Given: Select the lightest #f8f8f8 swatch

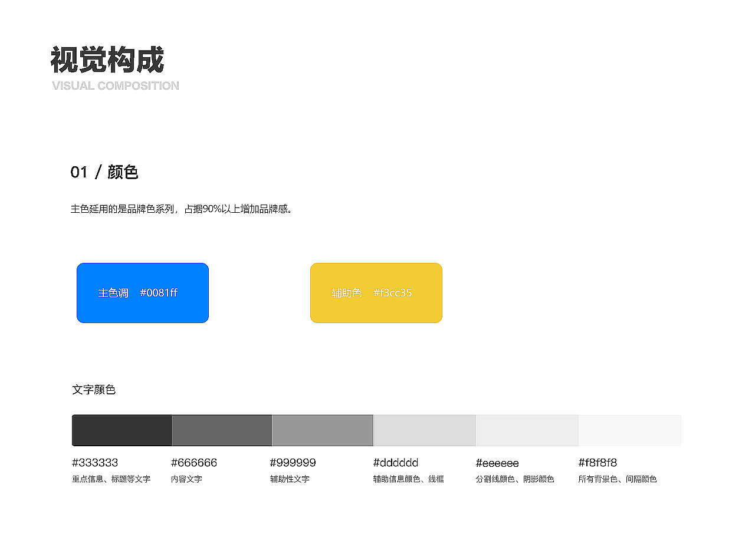Looking at the screenshot, I should point(629,430).
